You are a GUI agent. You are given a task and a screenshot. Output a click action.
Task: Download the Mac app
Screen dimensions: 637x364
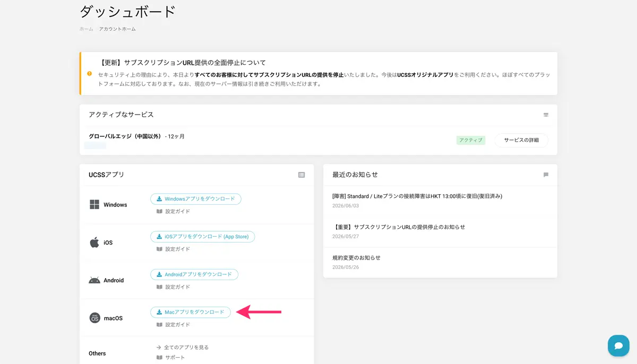191,312
